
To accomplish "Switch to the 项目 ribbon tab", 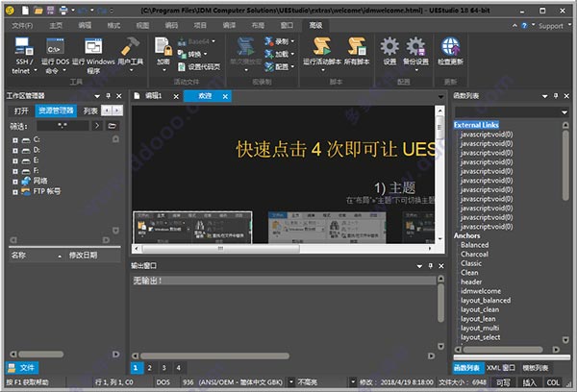I will point(200,25).
